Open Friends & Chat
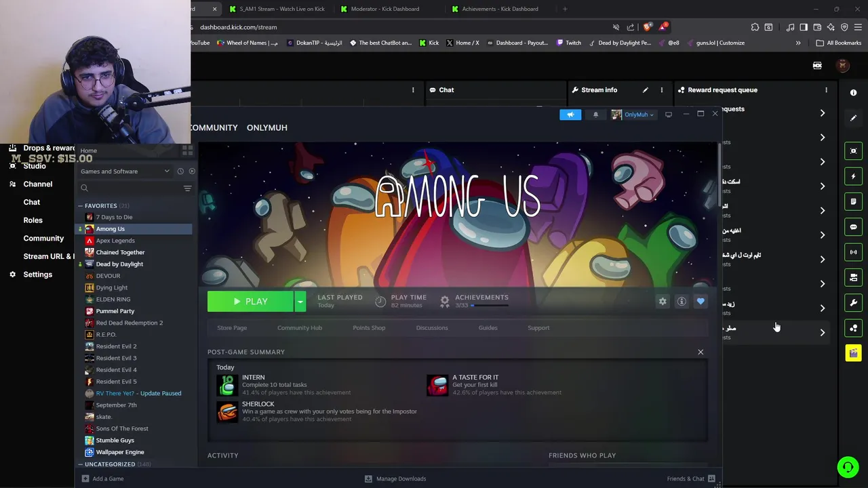868x488 pixels. pyautogui.click(x=691, y=479)
